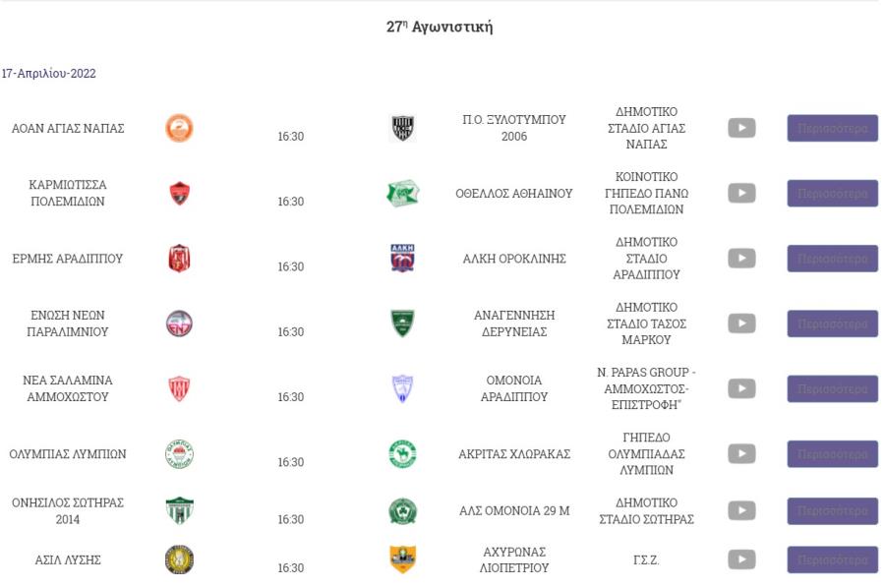Click the ΑΟΑΝ Αγίας Νάπας orange club logo
The image size is (885, 588).
tap(179, 128)
